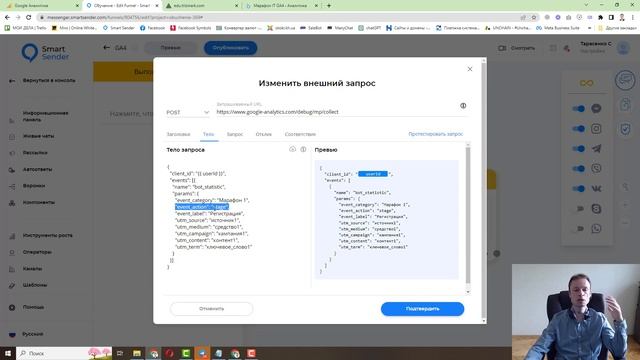Click the Messenger channel icon
Screen dimensions: 640x360
596,109
